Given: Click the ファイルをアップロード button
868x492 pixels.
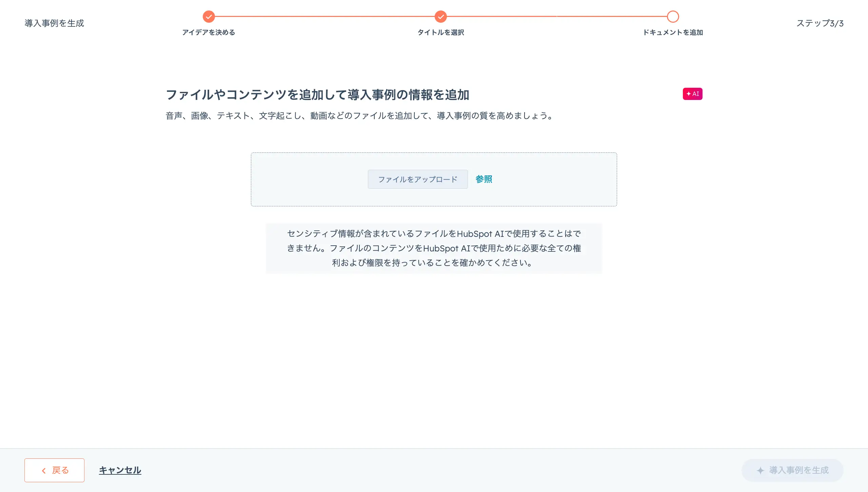Looking at the screenshot, I should [x=418, y=179].
